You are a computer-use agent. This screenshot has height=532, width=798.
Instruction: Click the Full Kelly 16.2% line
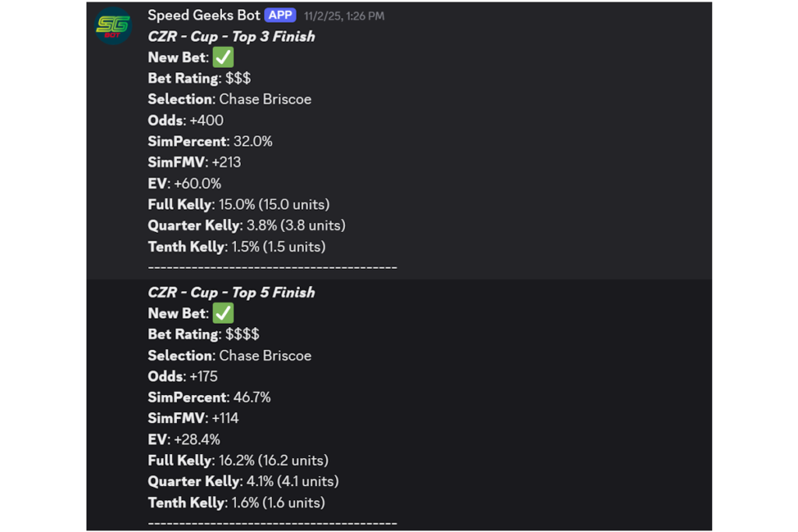238,461
